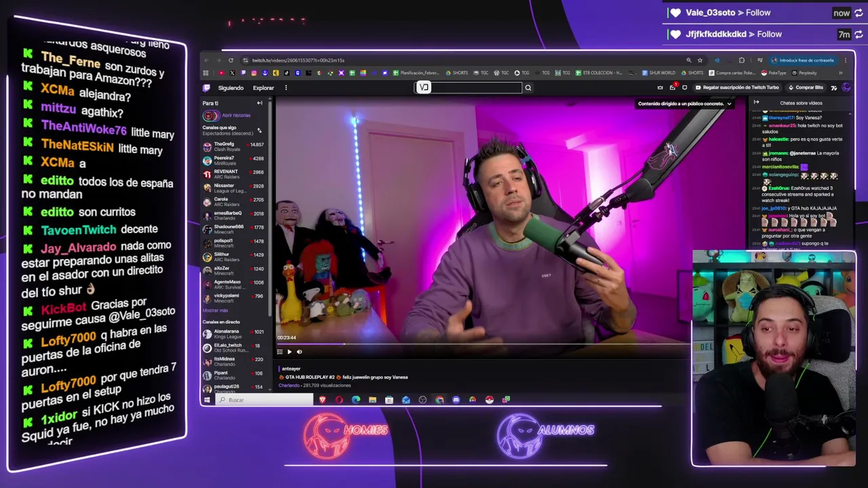Open the X bookmark icon
The height and width of the screenshot is (488, 868).
[232, 73]
